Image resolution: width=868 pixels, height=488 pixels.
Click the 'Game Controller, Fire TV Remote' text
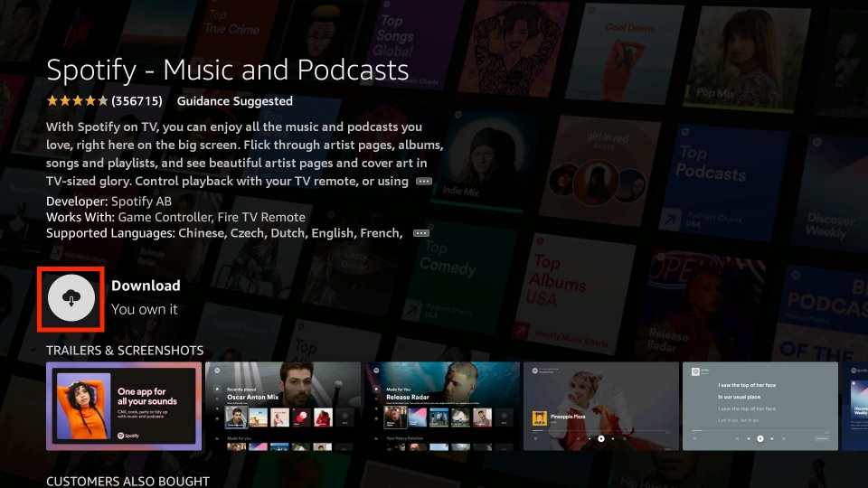[212, 218]
